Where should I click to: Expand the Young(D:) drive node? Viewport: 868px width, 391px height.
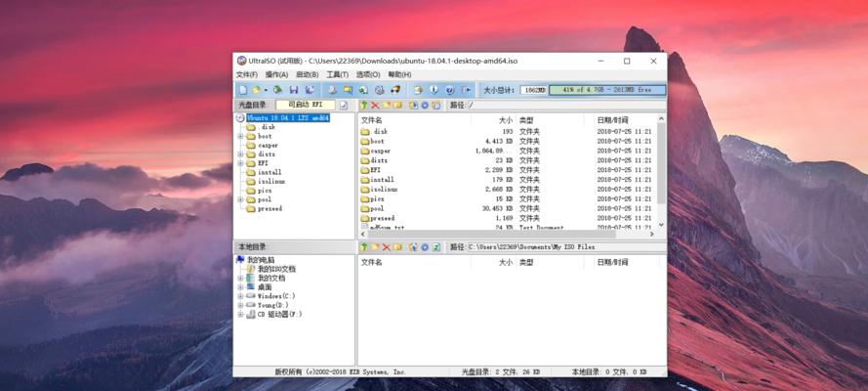click(x=240, y=305)
